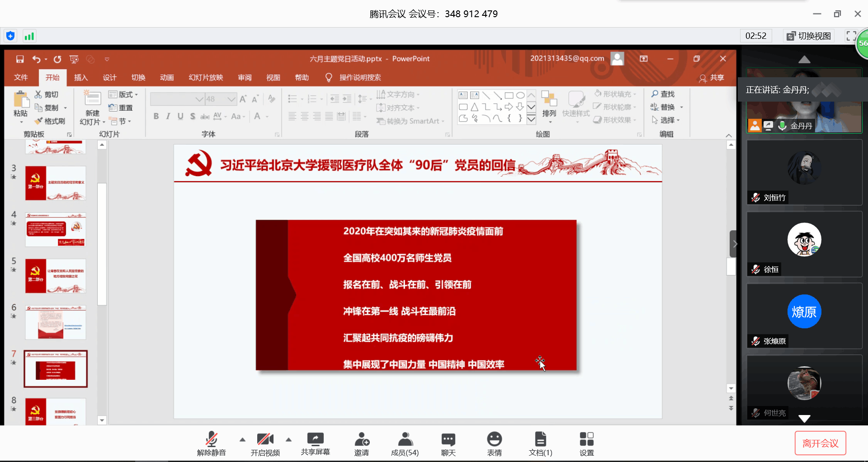Open Emoji (表情) reactions
Image resolution: width=868 pixels, height=462 pixels.
pyautogui.click(x=495, y=444)
